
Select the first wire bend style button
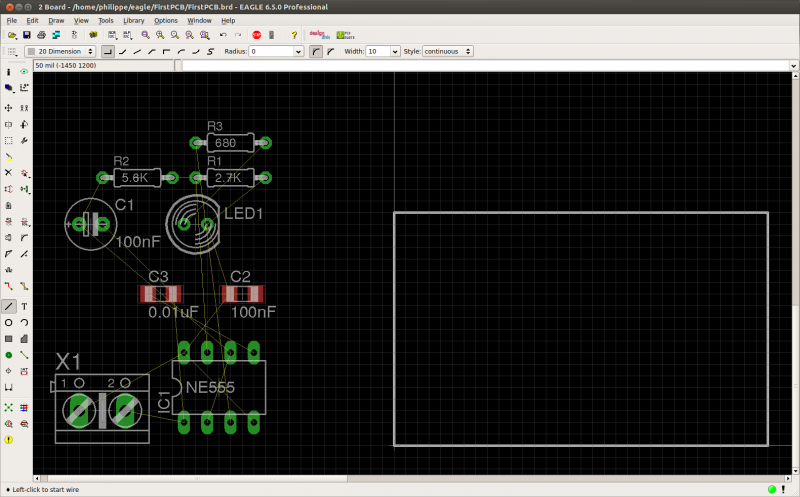(x=108, y=51)
